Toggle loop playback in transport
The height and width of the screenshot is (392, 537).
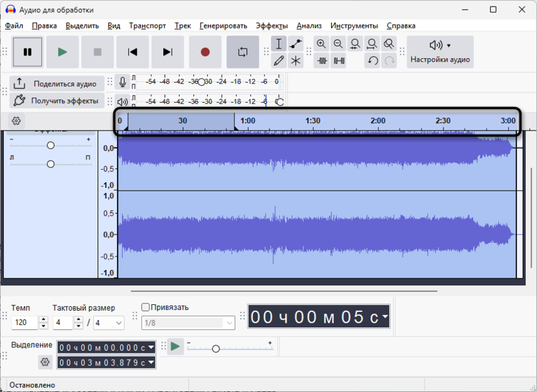pos(243,52)
